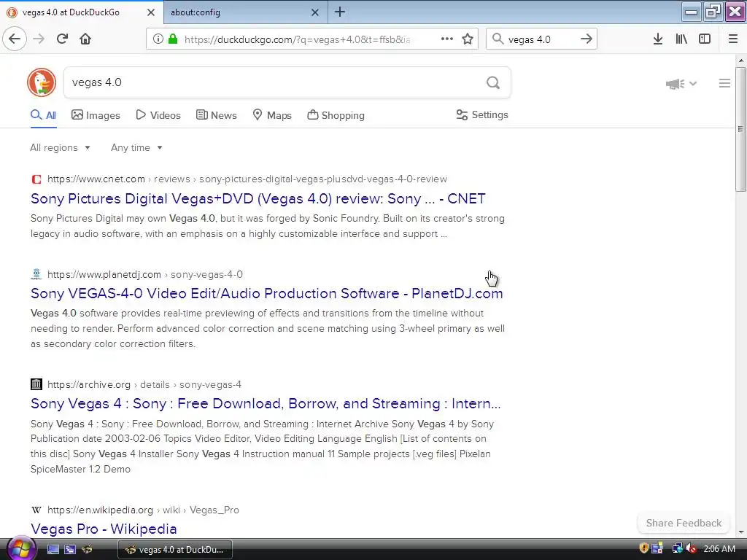Image resolution: width=747 pixels, height=560 pixels.
Task: Click the archive.org result URL
Action: [144, 384]
